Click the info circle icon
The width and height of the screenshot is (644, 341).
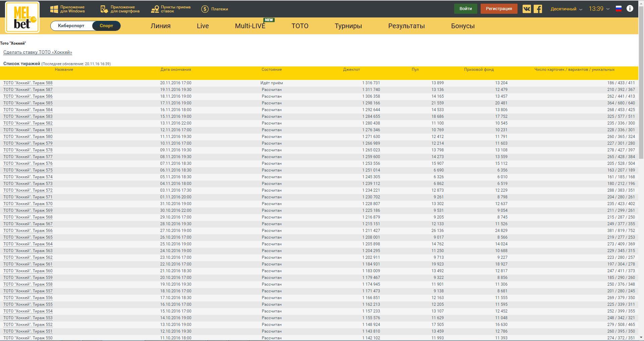coord(630,9)
